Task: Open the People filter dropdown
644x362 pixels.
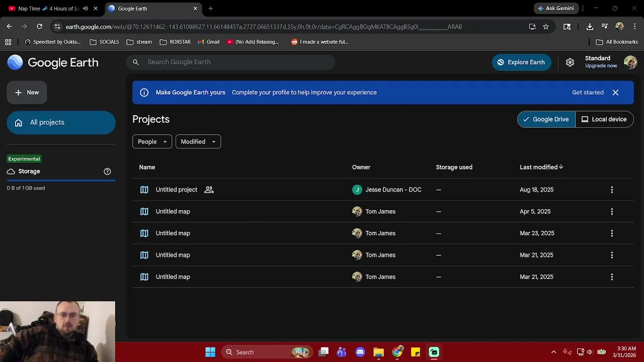Action: [152, 142]
